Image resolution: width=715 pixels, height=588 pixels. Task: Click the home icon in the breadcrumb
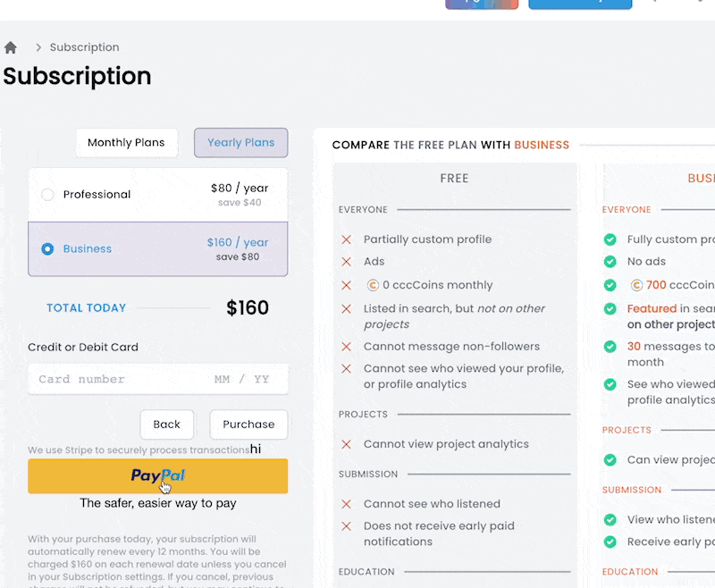click(10, 46)
